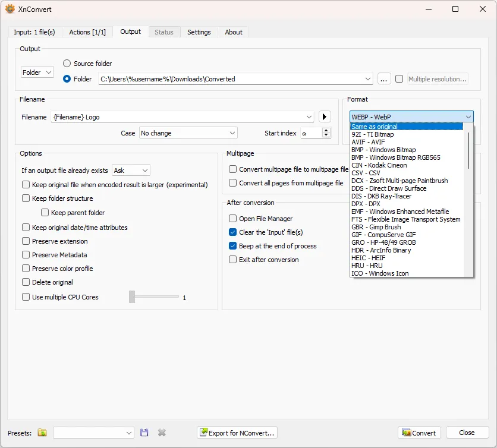Enable Open File Manager after conversion

[x=232, y=218]
